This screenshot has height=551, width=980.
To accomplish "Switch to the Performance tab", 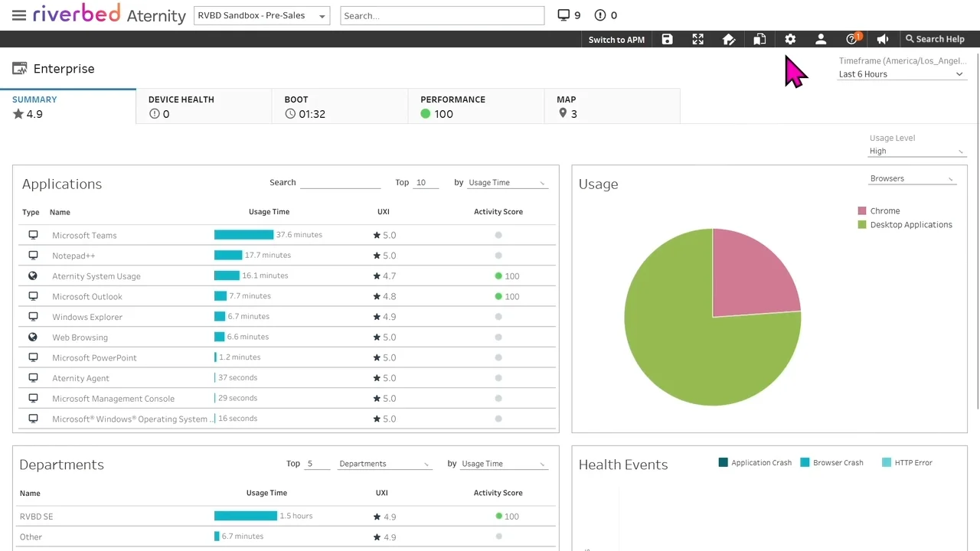I will [475, 106].
